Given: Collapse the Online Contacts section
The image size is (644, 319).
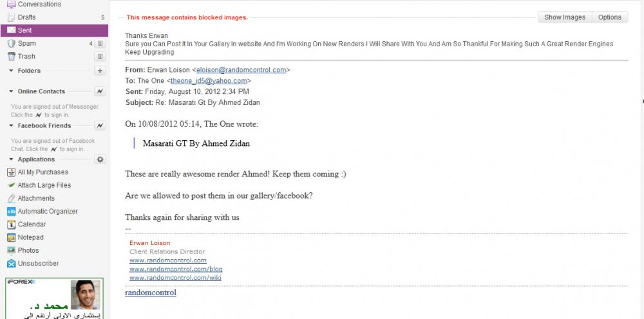Looking at the screenshot, I should pyautogui.click(x=11, y=91).
